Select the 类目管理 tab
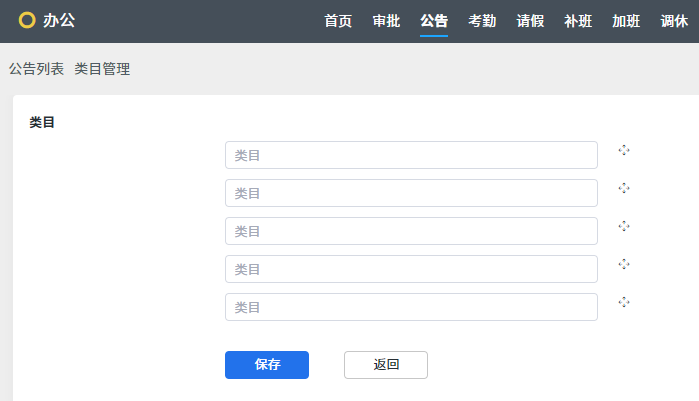699x401 pixels. tap(102, 69)
